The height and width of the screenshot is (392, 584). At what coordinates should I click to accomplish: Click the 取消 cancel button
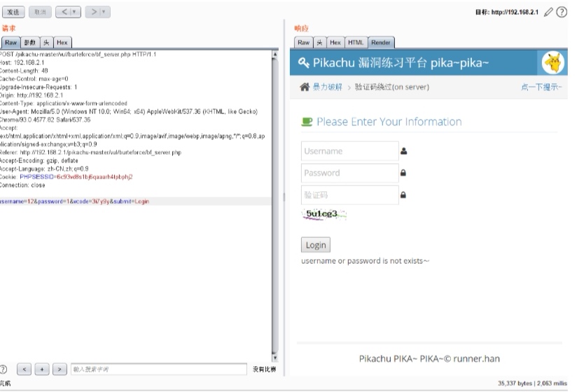[x=40, y=13]
